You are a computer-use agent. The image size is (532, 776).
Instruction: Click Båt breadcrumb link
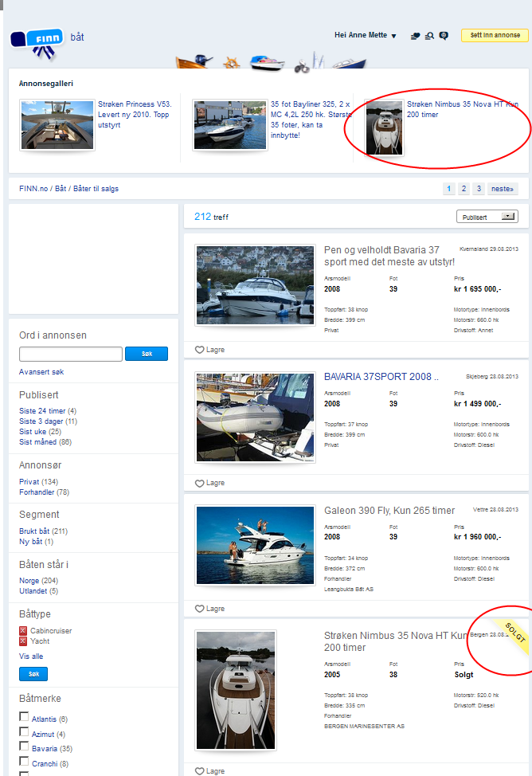(x=61, y=189)
